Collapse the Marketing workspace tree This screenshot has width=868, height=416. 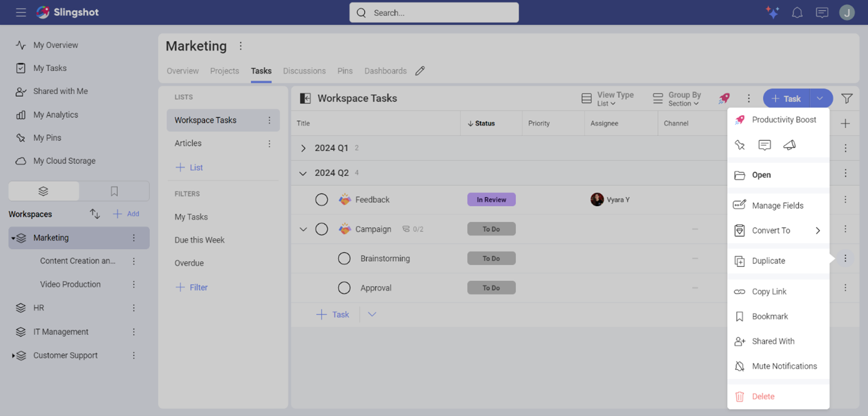pos(13,238)
